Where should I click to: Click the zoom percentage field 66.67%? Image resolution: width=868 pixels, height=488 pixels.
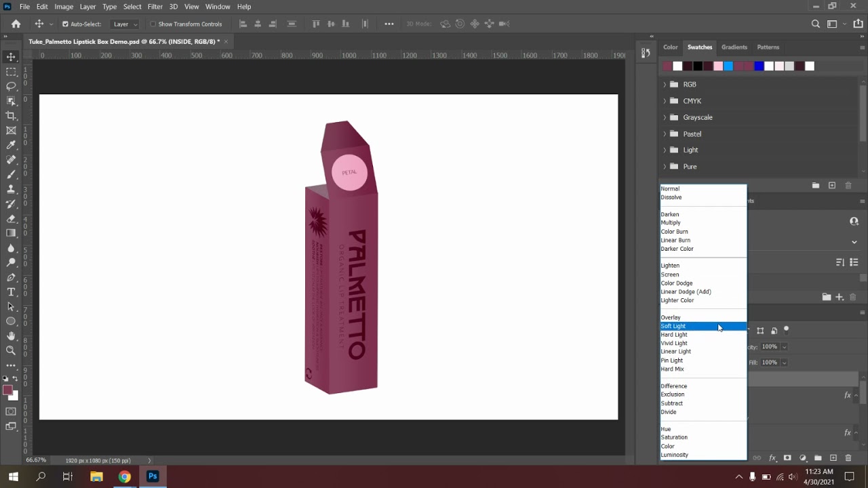pos(36,461)
